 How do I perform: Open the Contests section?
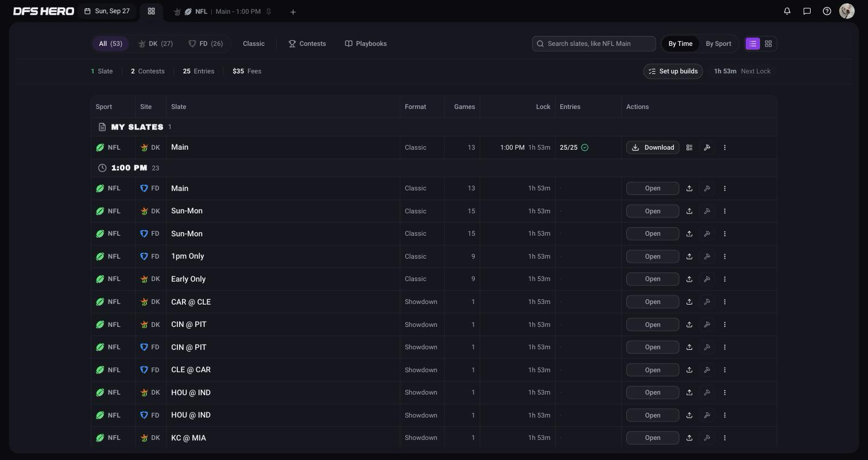point(307,44)
